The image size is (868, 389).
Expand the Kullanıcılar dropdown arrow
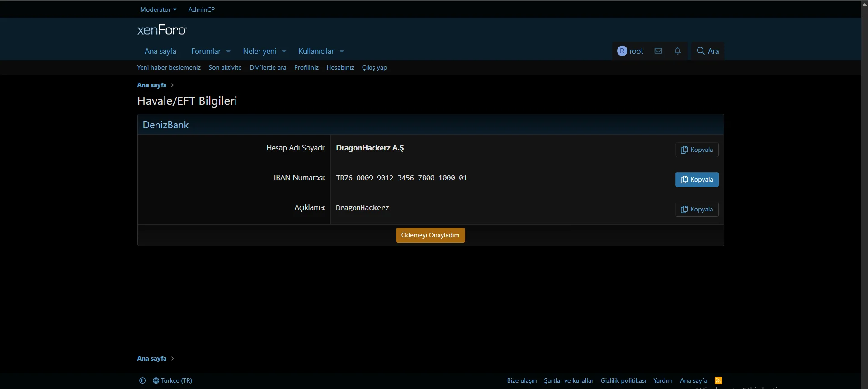pos(342,52)
